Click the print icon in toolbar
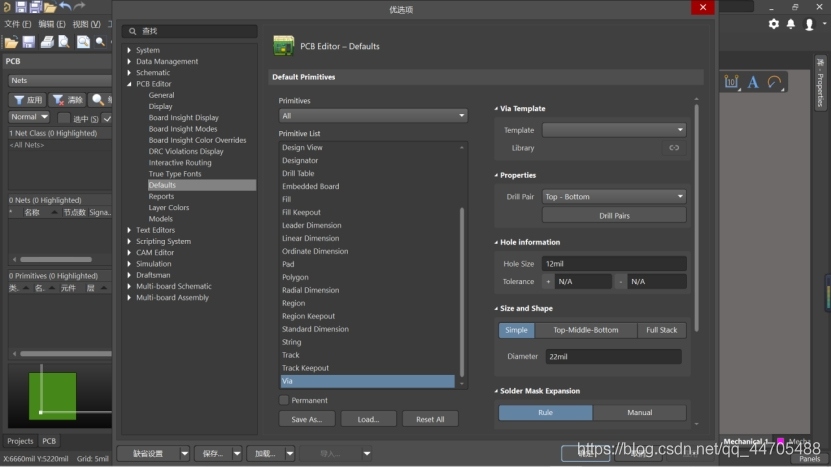 tap(47, 42)
